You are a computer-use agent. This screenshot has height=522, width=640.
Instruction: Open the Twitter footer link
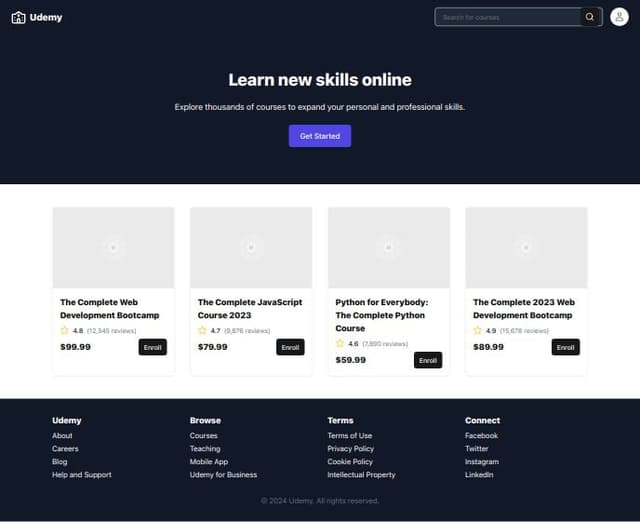(476, 449)
